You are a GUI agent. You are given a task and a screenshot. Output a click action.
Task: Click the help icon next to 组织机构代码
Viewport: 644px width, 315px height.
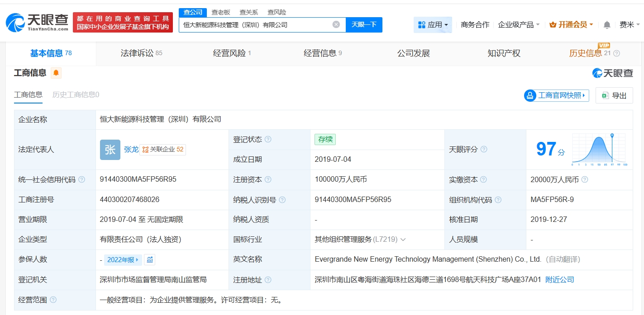click(x=498, y=200)
